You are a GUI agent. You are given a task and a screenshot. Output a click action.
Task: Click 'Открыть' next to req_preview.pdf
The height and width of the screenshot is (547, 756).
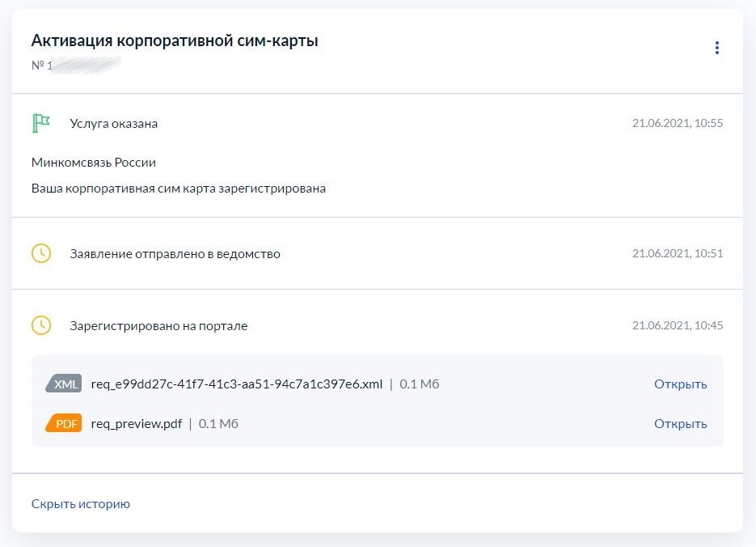coord(680,423)
